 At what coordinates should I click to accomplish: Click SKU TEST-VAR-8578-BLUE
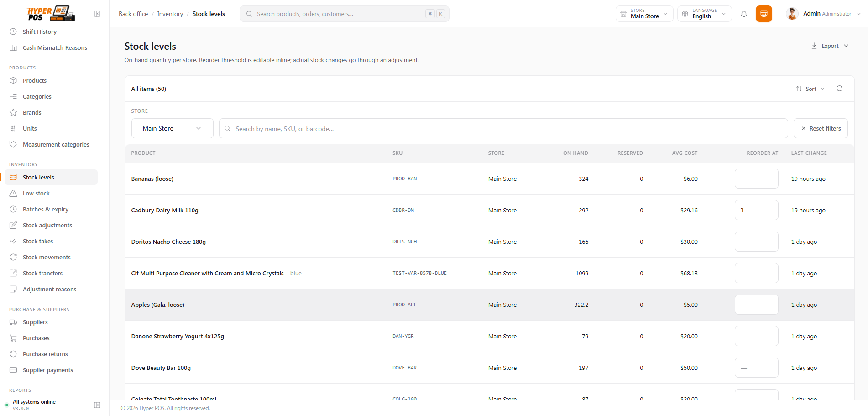click(x=419, y=273)
